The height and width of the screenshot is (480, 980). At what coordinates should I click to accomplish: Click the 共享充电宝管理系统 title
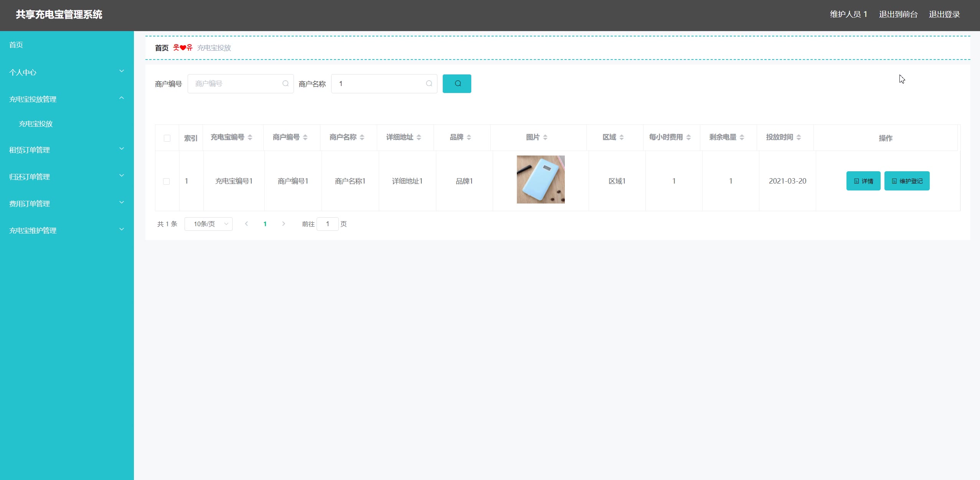tap(59, 15)
